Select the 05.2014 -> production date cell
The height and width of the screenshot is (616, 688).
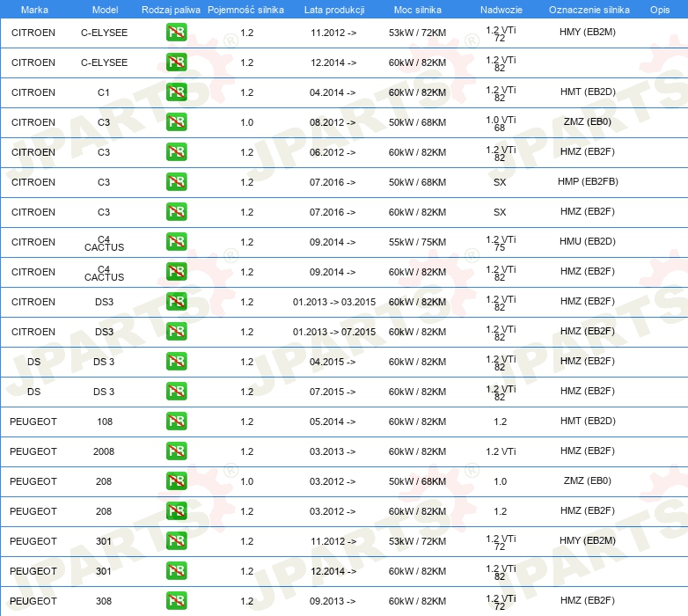coord(333,422)
